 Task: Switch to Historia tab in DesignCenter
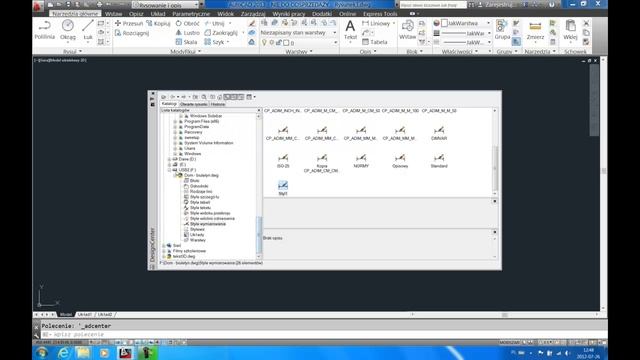click(218, 104)
